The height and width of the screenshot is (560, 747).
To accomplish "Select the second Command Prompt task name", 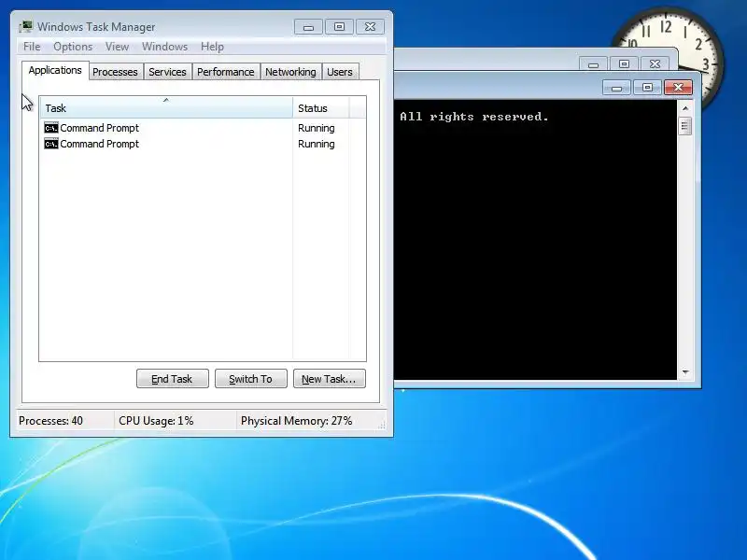I will 100,144.
